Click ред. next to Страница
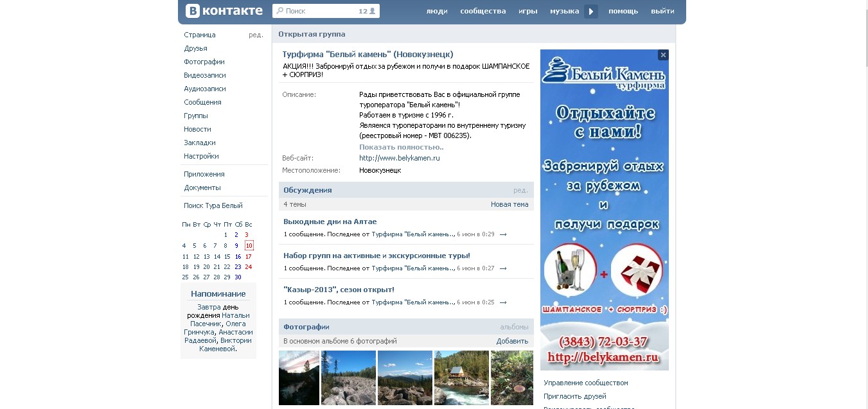Screen dimensions: 868x409 (x=256, y=35)
